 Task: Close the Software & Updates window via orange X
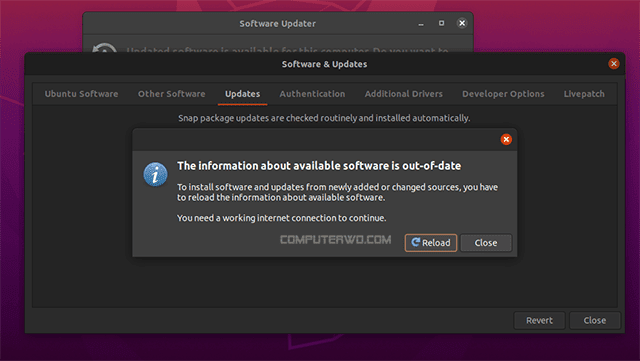coord(613,64)
